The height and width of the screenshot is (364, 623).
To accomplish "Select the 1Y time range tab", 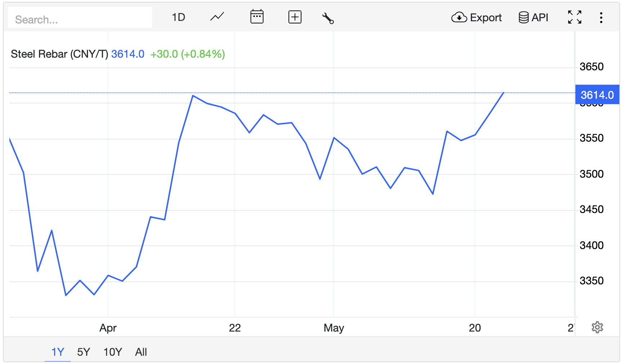I will pos(58,352).
